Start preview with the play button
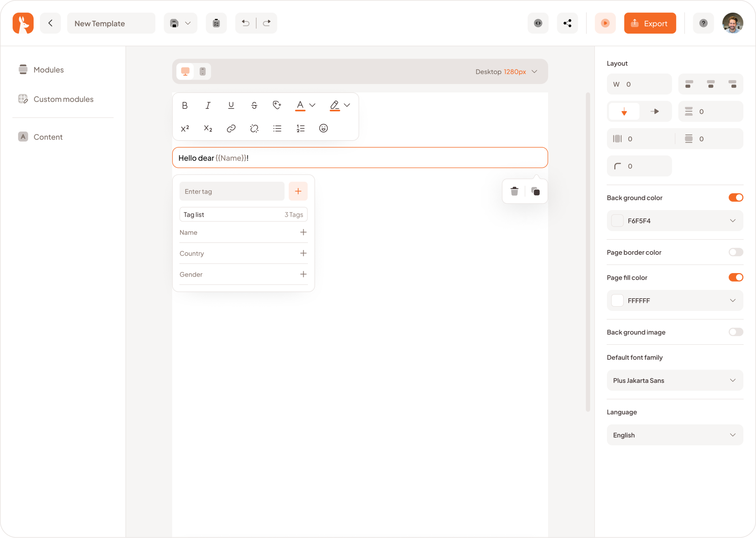Viewport: 756px width, 538px height. pyautogui.click(x=605, y=23)
